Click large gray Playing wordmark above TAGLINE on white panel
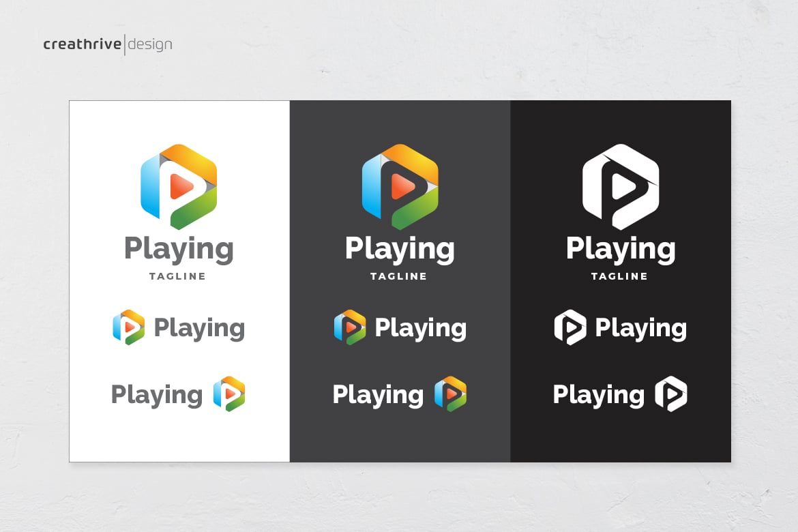798x532 pixels. coord(179,250)
